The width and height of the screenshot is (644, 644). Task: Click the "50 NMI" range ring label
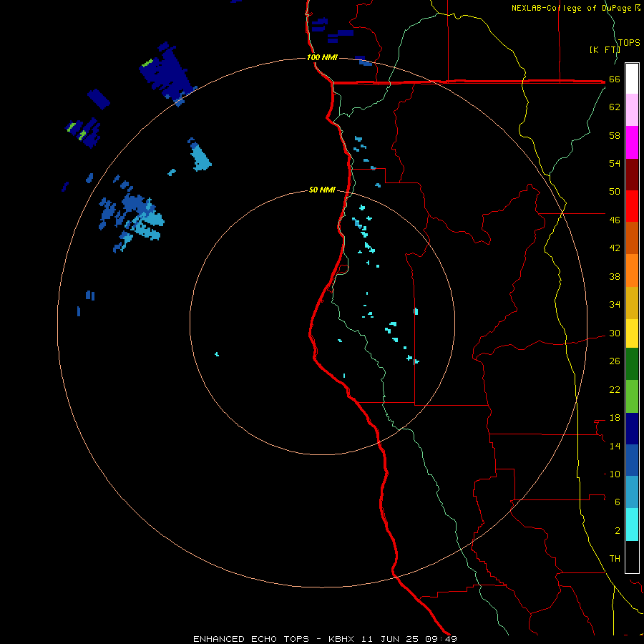[322, 190]
